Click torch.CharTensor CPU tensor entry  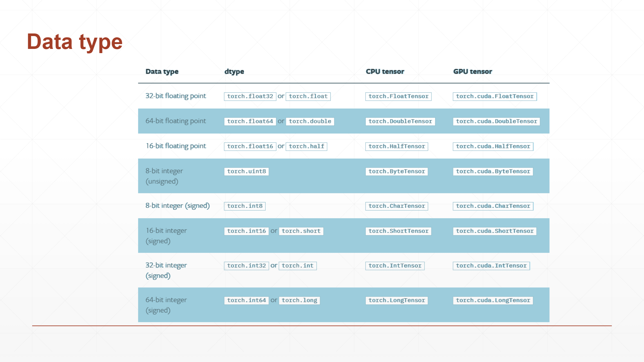click(x=396, y=206)
